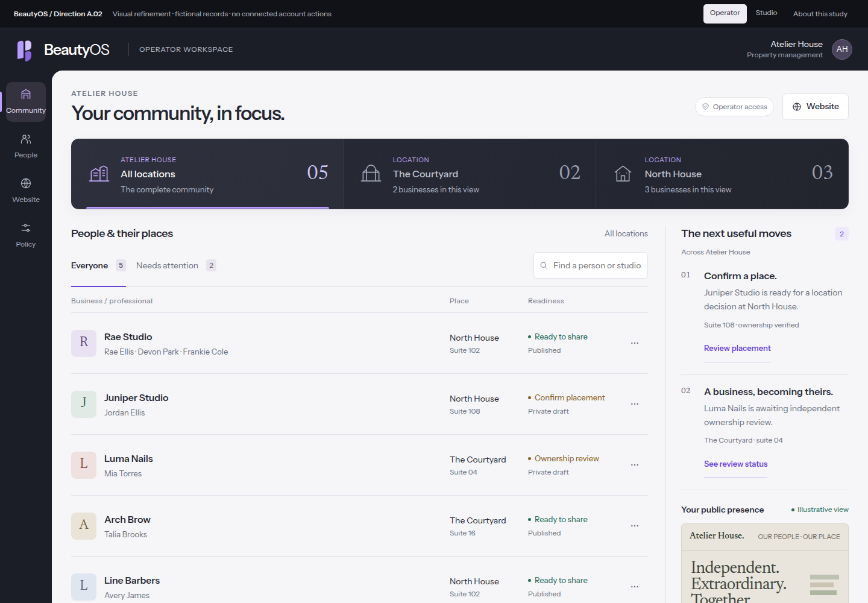Open the Community sidebar section
Image resolution: width=868 pixels, height=603 pixels.
(26, 102)
